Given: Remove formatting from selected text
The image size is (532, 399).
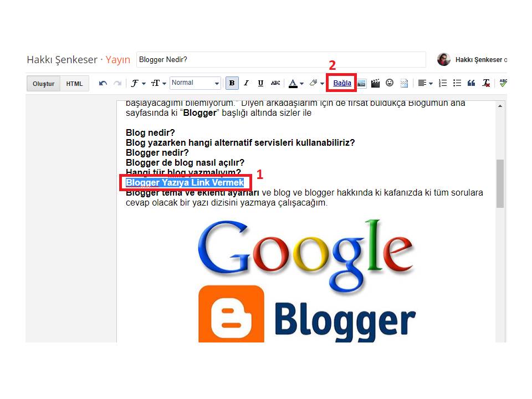Looking at the screenshot, I should [x=486, y=83].
